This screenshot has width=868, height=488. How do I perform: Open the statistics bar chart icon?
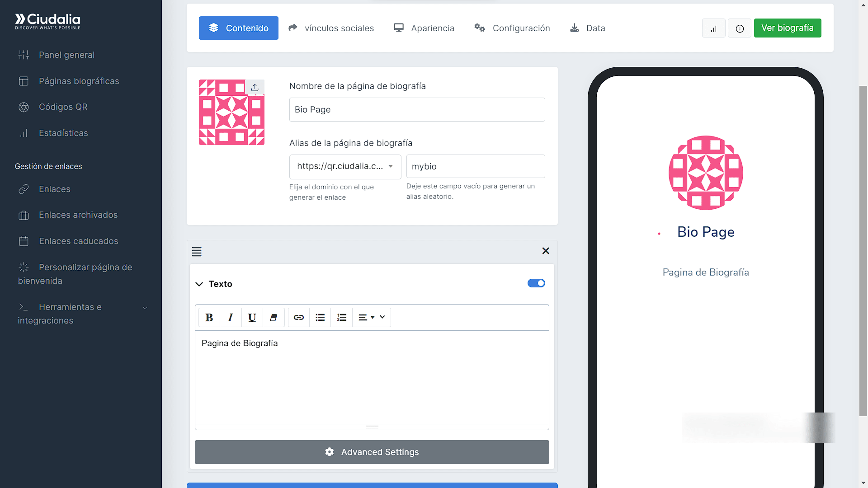click(713, 28)
